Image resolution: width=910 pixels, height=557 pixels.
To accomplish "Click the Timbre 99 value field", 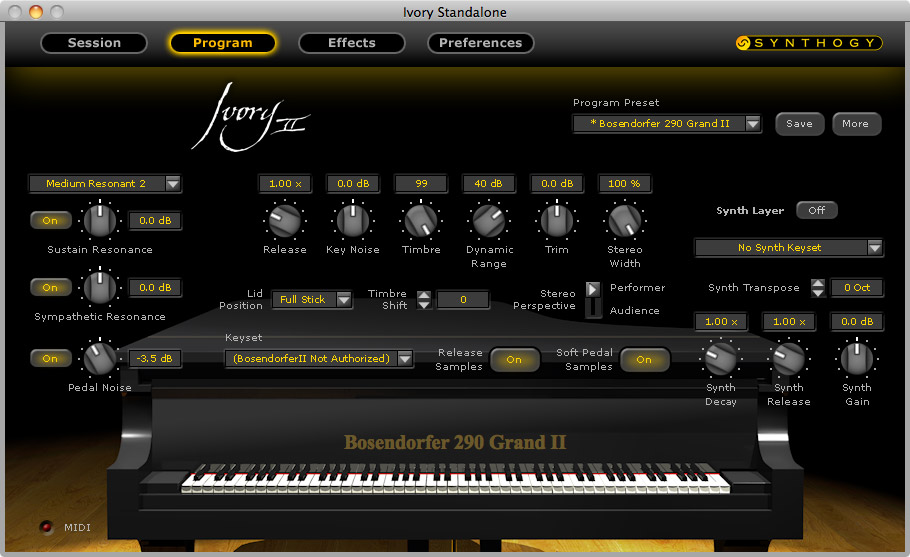I will point(421,183).
